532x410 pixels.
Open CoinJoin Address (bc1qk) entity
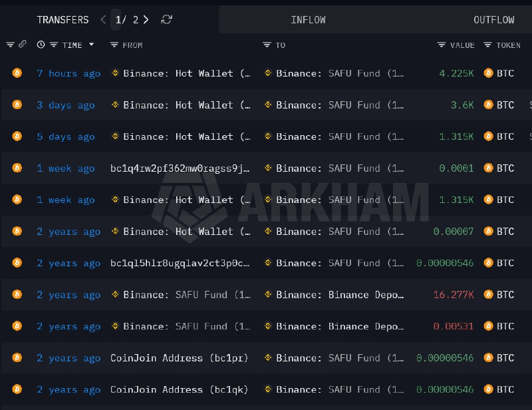(179, 389)
